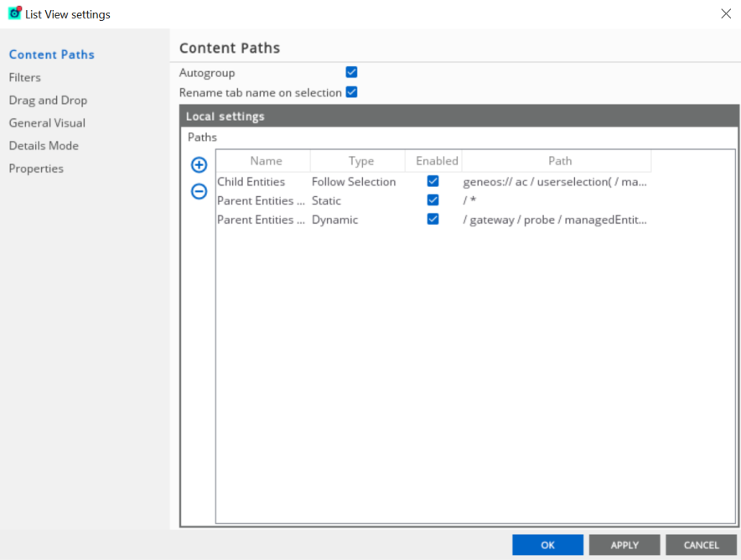Click CANCEL to discard changes
The image size is (741, 560).
(701, 545)
